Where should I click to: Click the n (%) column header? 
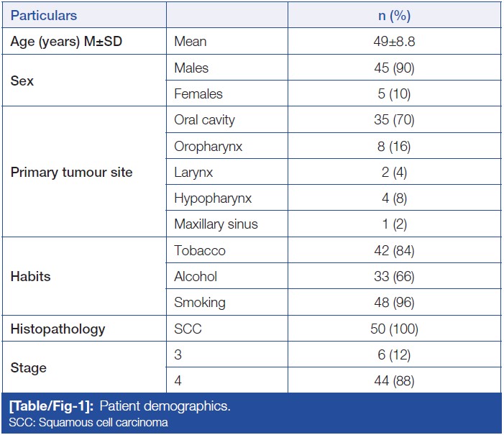(x=394, y=16)
